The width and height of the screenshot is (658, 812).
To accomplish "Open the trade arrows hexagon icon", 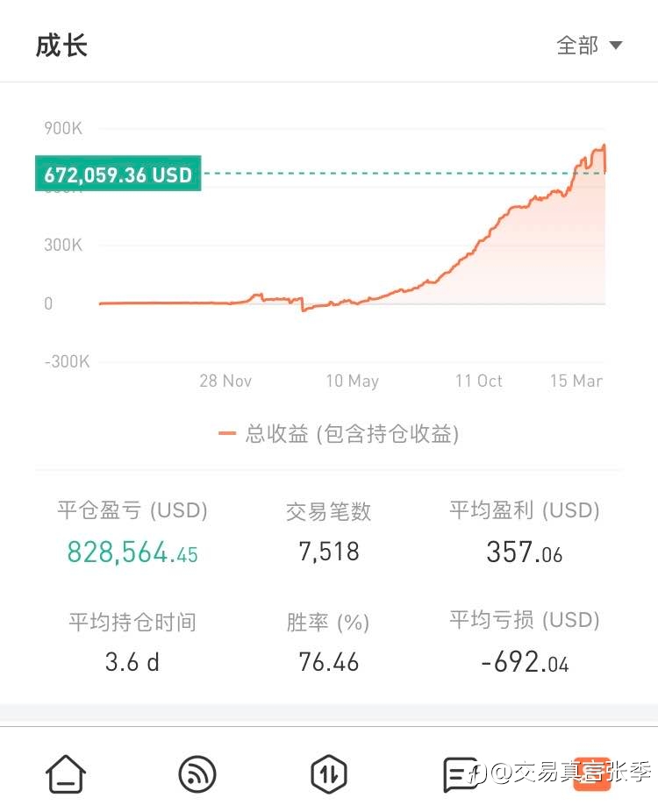I will click(x=329, y=773).
